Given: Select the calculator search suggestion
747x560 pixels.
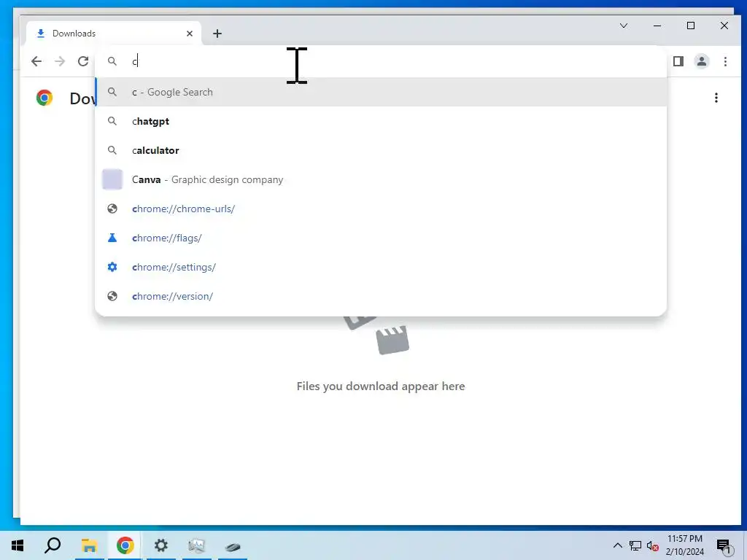Looking at the screenshot, I should point(381,150).
